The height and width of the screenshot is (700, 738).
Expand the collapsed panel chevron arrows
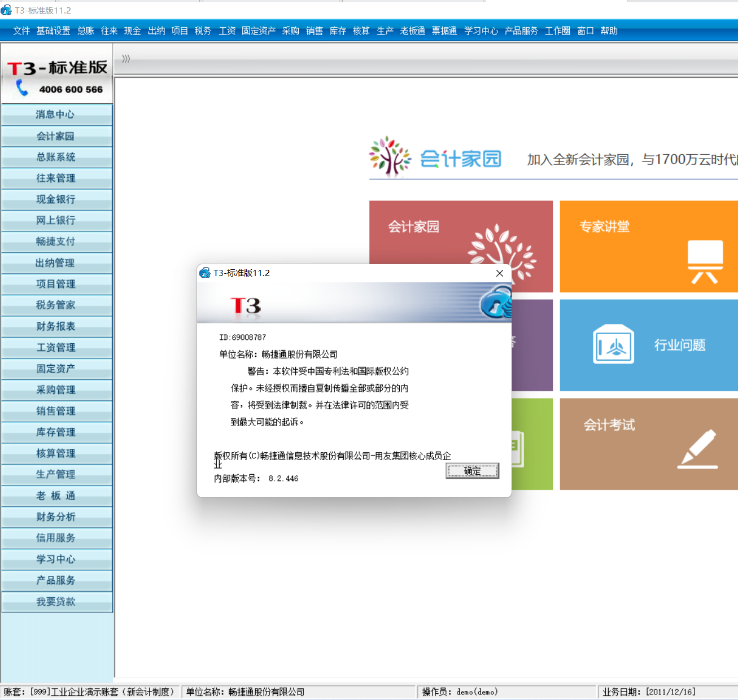coord(126,59)
